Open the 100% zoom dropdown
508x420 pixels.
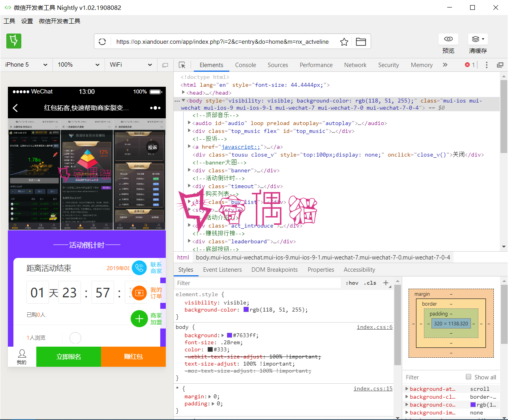point(79,65)
